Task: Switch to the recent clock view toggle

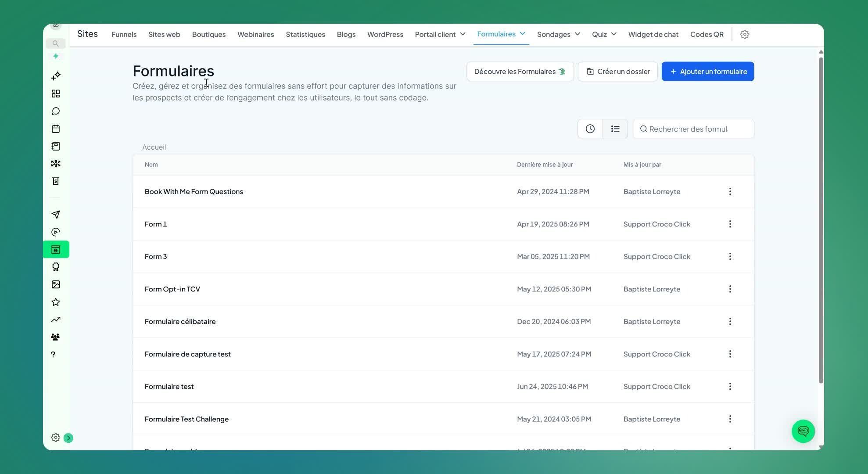Action: 590,129
